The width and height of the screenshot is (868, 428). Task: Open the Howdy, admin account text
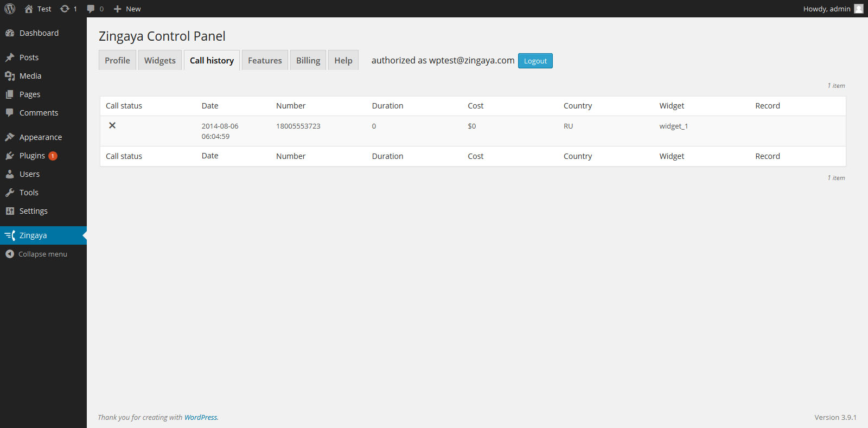827,9
